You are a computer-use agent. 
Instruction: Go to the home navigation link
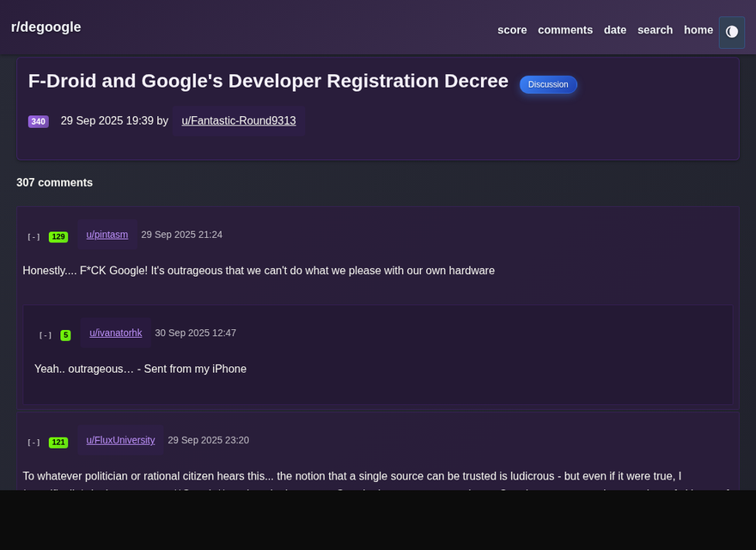point(698,30)
